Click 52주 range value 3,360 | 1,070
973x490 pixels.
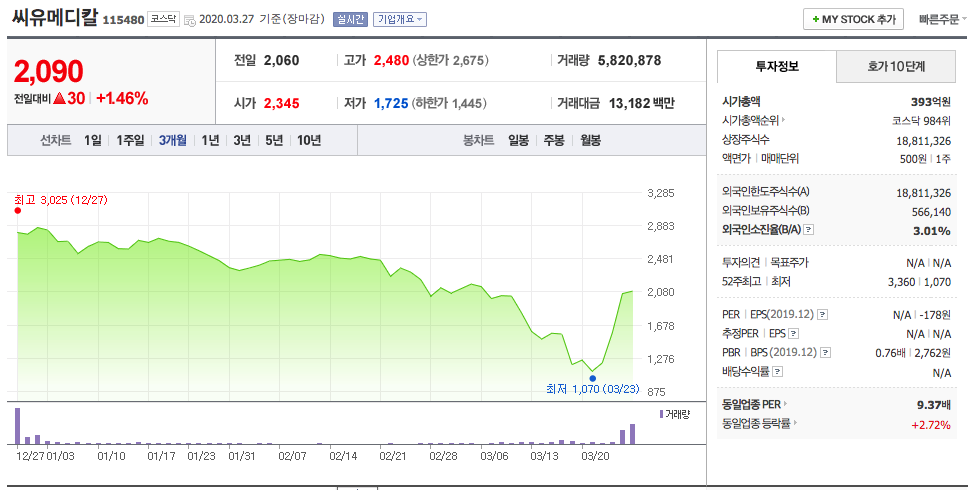coord(919,282)
